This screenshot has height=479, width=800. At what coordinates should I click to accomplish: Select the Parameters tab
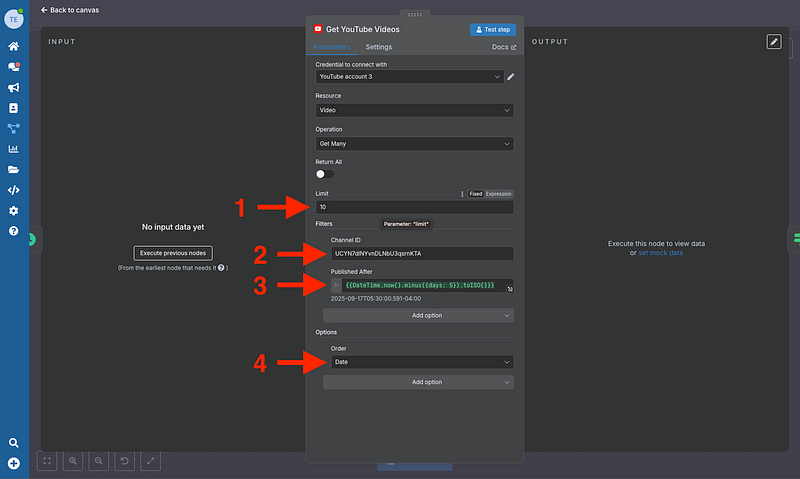click(332, 47)
